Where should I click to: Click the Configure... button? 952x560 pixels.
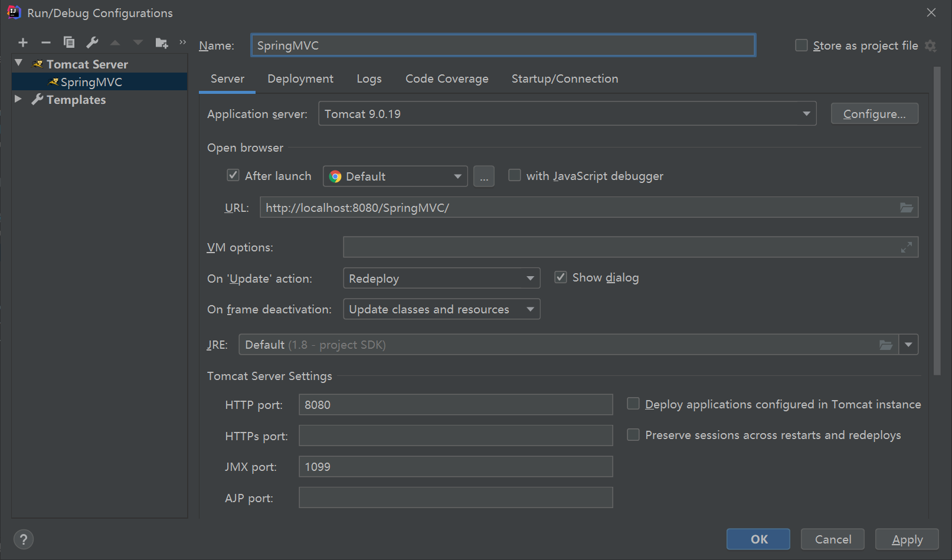[874, 114]
